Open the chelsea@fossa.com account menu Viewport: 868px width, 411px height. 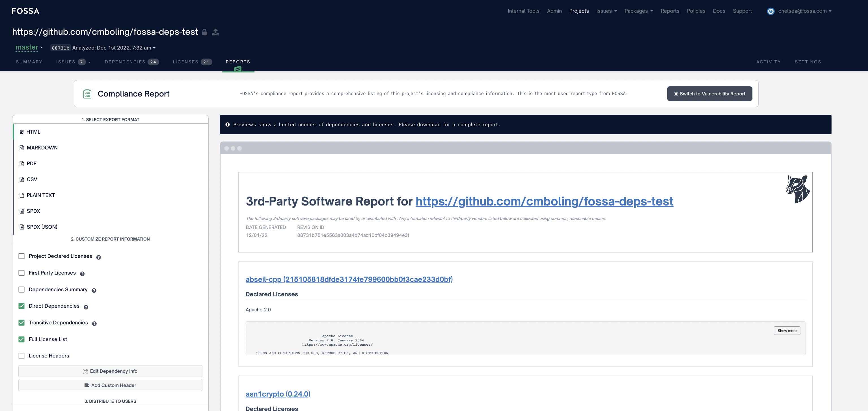805,11
